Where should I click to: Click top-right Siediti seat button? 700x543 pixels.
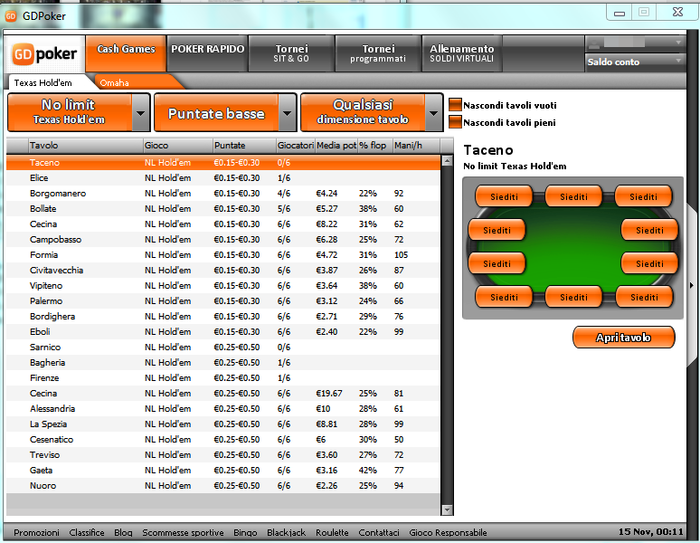pos(643,196)
